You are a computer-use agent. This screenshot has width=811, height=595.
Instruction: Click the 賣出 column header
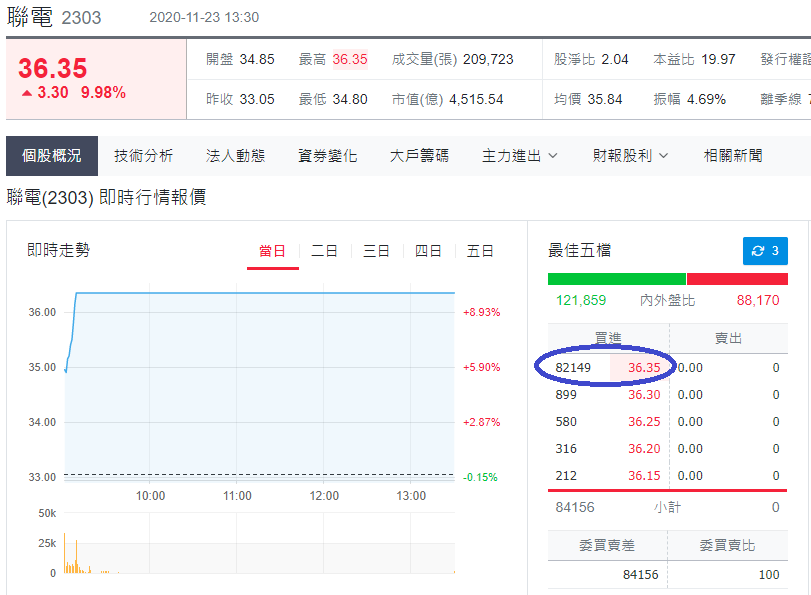click(x=728, y=338)
